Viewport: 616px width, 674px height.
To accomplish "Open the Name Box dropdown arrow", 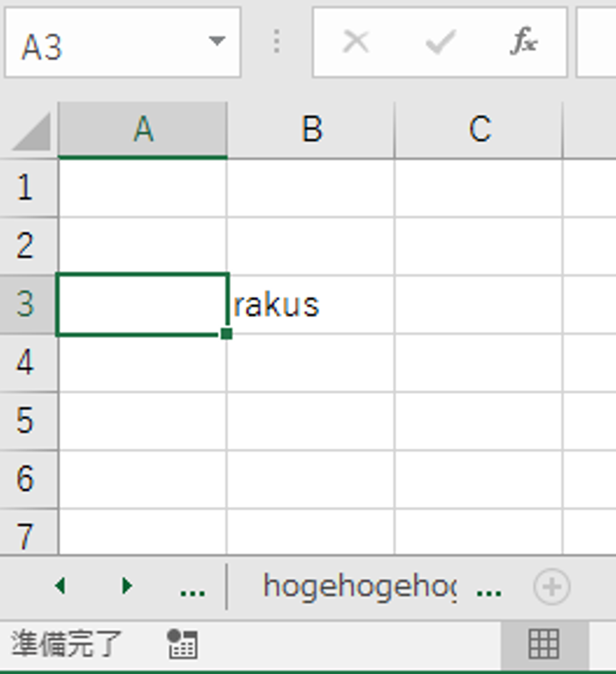I will pyautogui.click(x=217, y=41).
